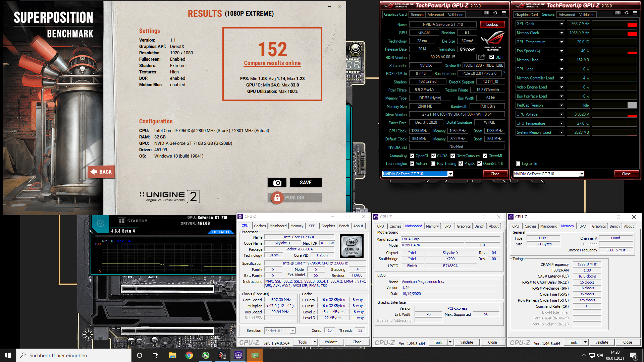This screenshot has height=362, width=644.
Task: Click BIOS export share icon in GPU-Z
Action: [x=482, y=57]
